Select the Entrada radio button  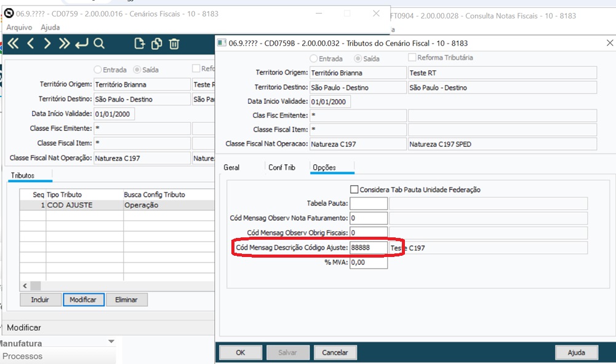(x=313, y=57)
